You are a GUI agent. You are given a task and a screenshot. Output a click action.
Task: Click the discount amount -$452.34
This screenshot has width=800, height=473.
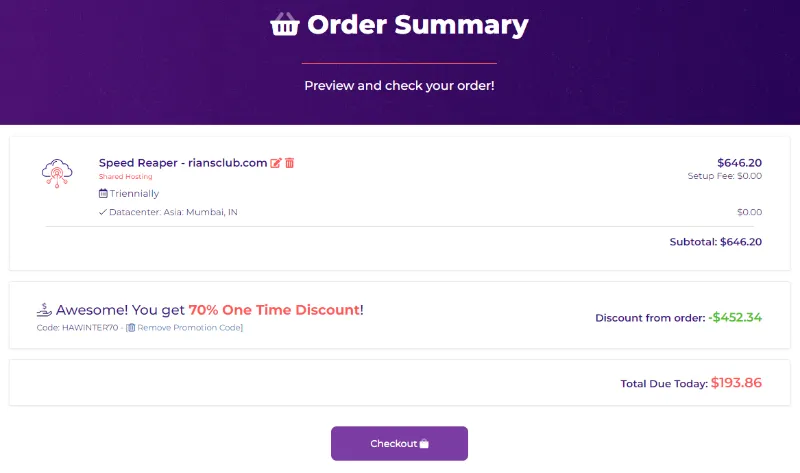coord(735,317)
